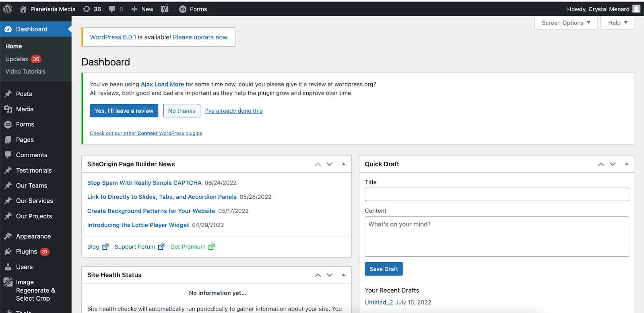Image resolution: width=644 pixels, height=313 pixels.
Task: Move Site Health Status widget up
Action: (x=318, y=275)
